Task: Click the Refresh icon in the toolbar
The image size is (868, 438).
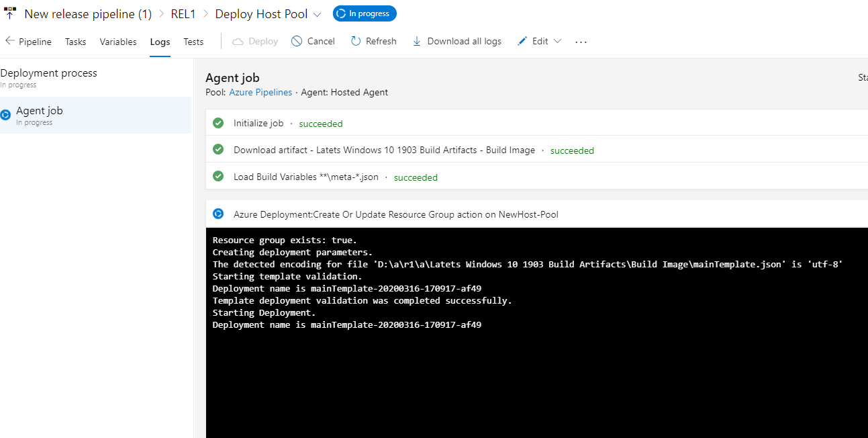Action: point(354,41)
